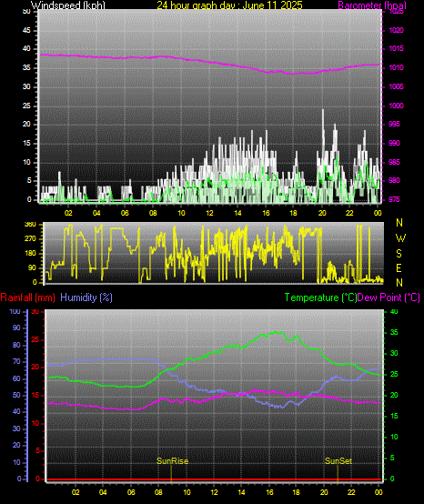Click the 45 value on the windspeed axis

(x=26, y=30)
